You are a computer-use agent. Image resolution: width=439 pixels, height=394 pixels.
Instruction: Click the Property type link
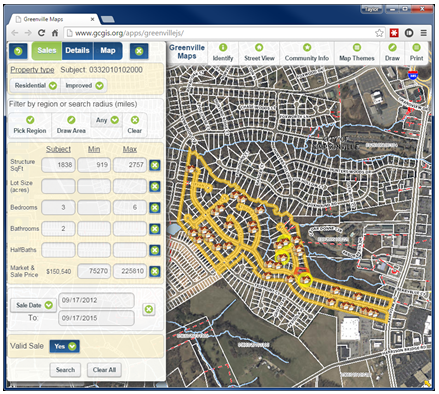tap(32, 70)
